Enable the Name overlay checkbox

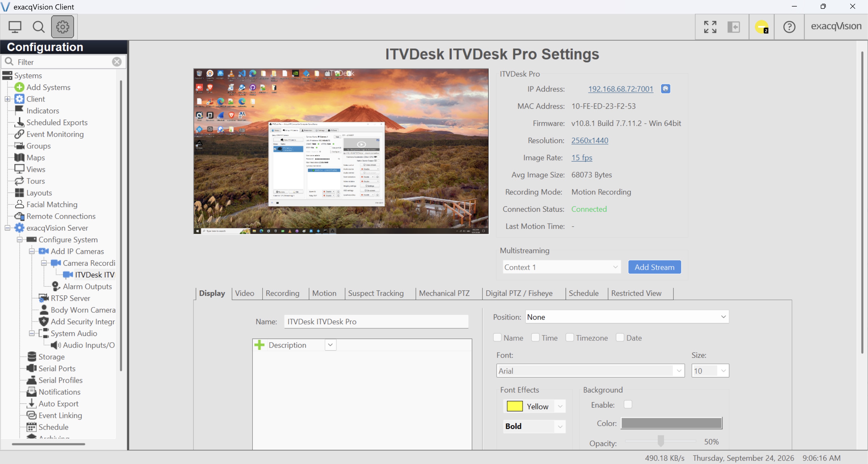click(x=497, y=337)
